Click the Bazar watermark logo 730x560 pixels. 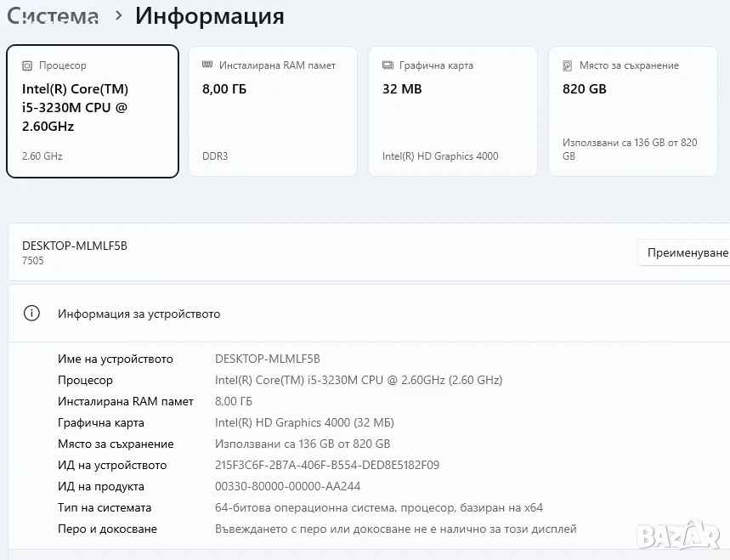679,535
